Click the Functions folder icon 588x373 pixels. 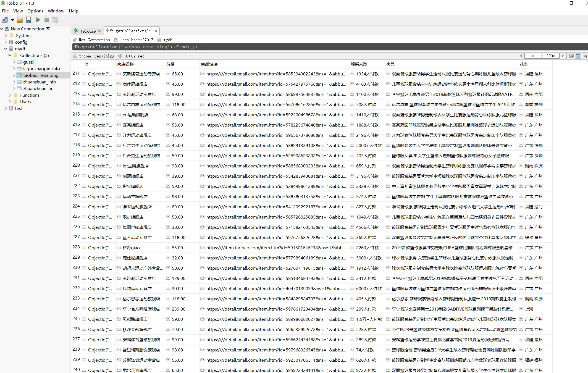coord(16,95)
